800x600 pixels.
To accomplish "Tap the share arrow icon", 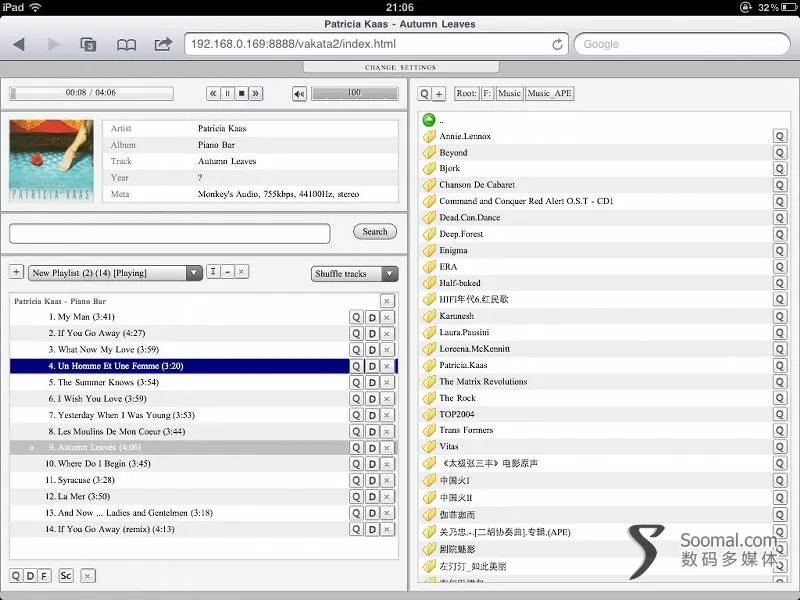I will point(163,44).
